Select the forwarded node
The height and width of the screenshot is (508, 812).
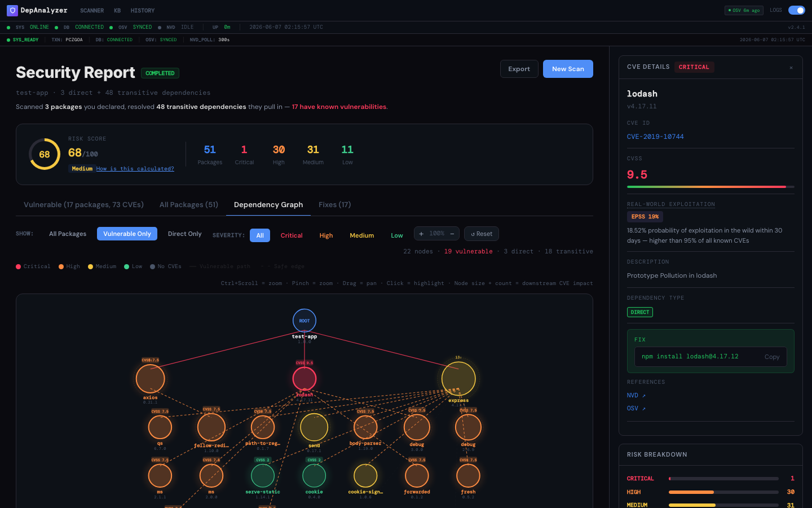(417, 476)
